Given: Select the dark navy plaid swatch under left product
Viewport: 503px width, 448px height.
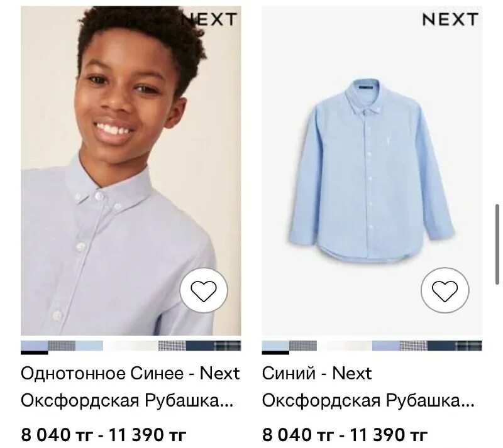Looking at the screenshot, I should (x=228, y=346).
